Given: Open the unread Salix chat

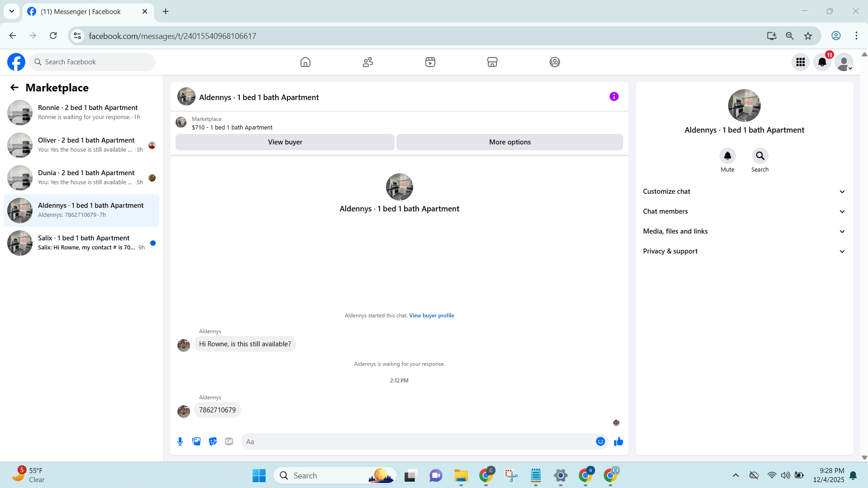Looking at the screenshot, I should pos(81,243).
